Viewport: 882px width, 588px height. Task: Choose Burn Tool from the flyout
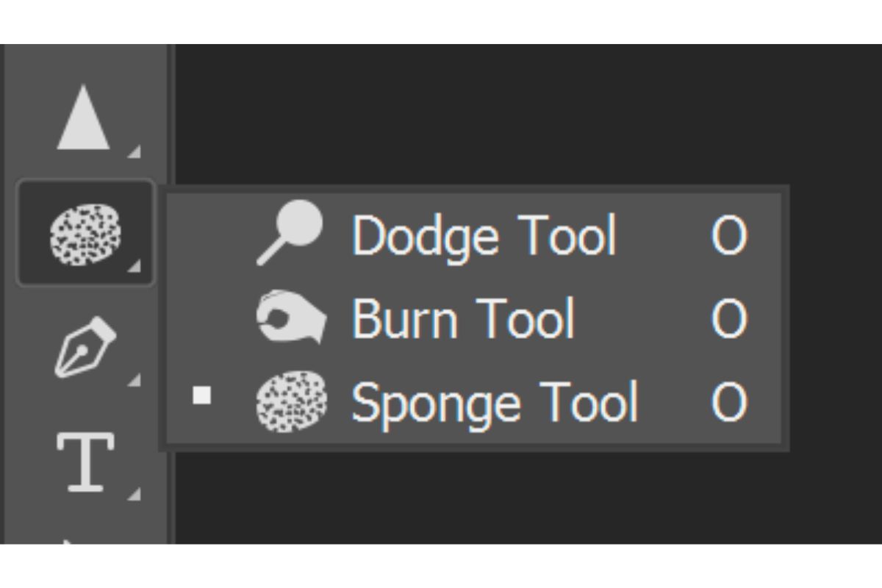473,318
